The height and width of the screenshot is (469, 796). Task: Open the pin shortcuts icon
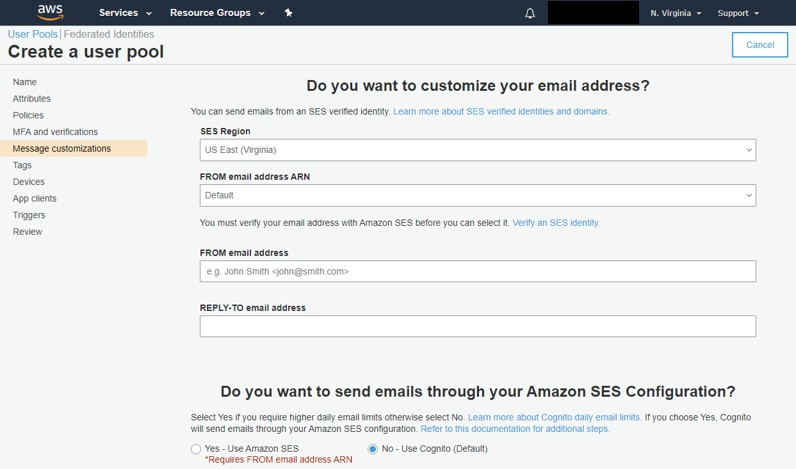click(x=289, y=13)
